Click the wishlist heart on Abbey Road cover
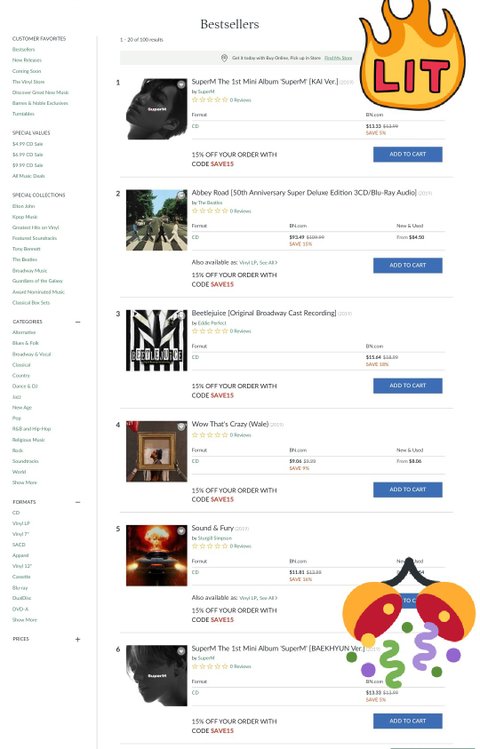 (x=181, y=195)
